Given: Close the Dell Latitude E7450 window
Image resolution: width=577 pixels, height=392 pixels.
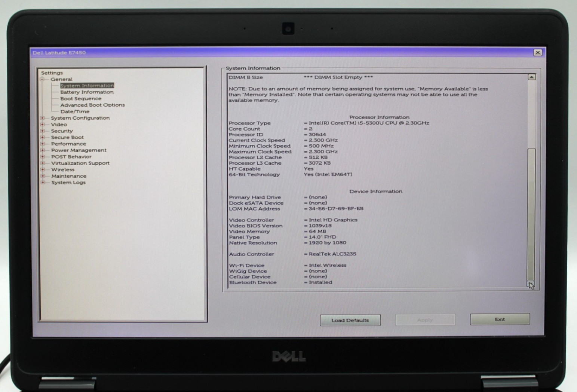Looking at the screenshot, I should tap(538, 53).
